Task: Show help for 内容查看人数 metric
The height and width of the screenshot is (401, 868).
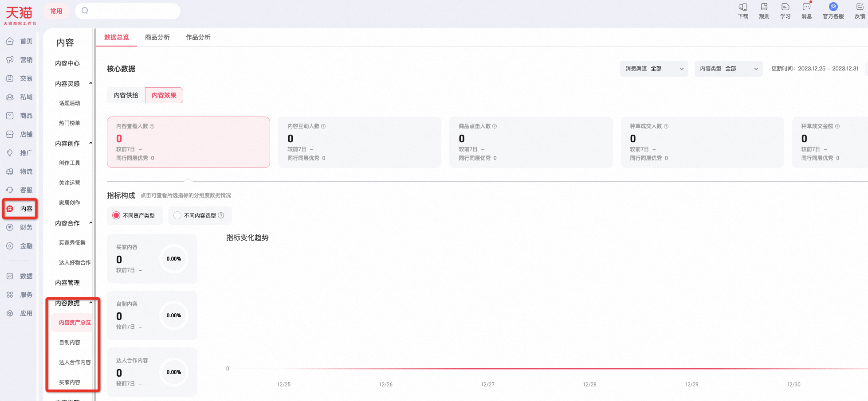Action: coord(152,126)
